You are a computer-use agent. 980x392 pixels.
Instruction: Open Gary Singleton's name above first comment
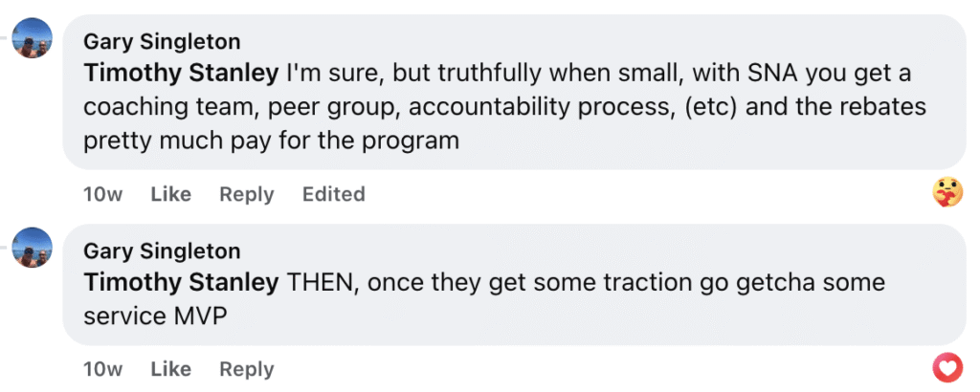[162, 42]
